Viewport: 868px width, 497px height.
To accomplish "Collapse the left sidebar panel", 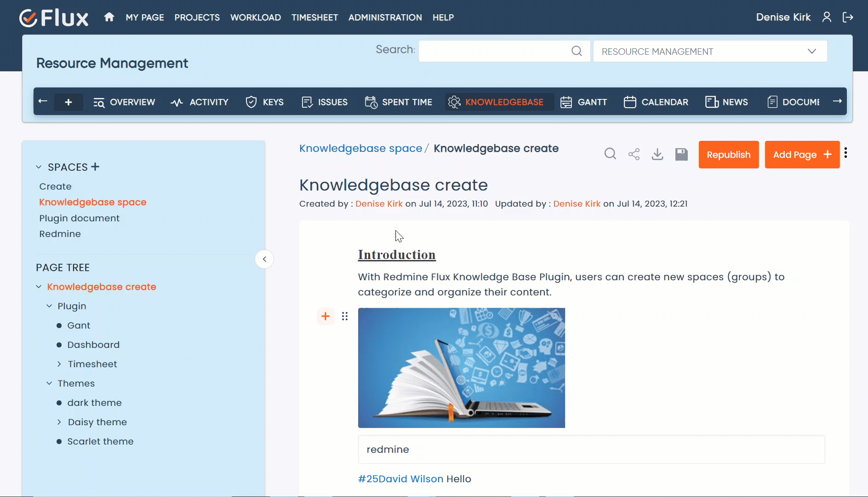I will 264,259.
